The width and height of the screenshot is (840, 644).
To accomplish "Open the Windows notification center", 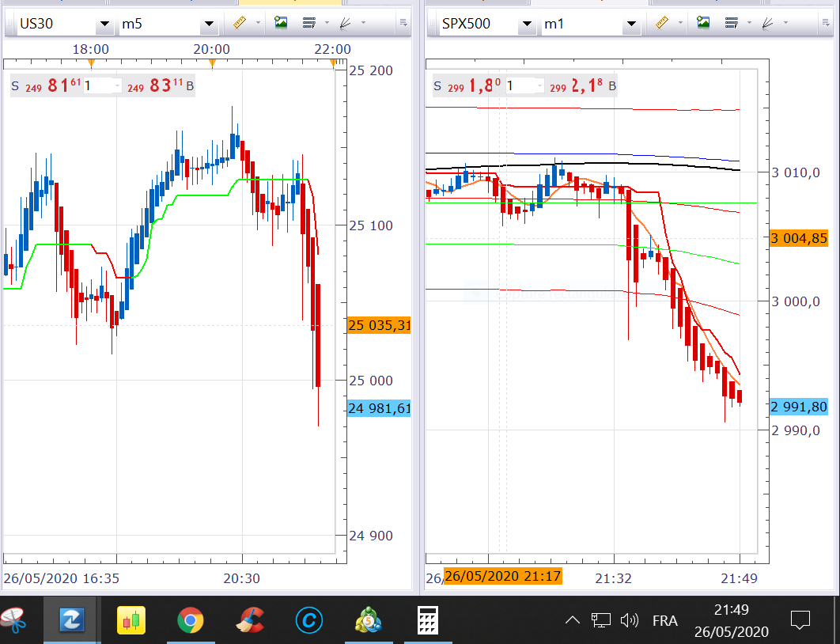I will click(x=800, y=620).
